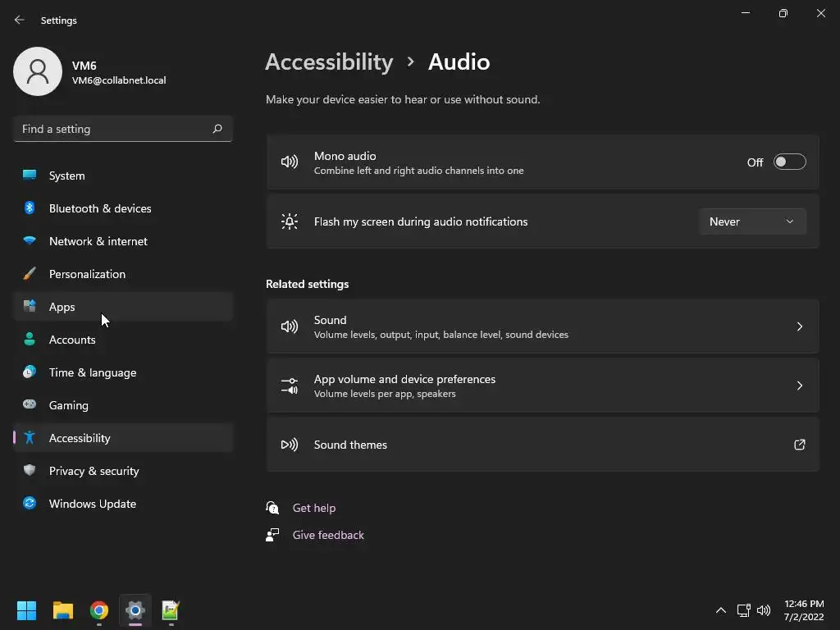This screenshot has height=630, width=840.
Task: Click the taskbar volume speaker icon
Action: tap(764, 610)
